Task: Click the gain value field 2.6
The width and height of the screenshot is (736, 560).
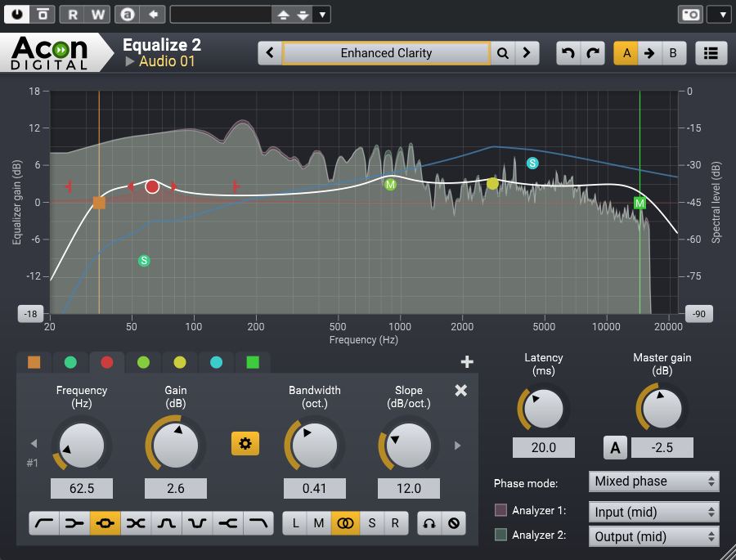Action: coord(176,489)
